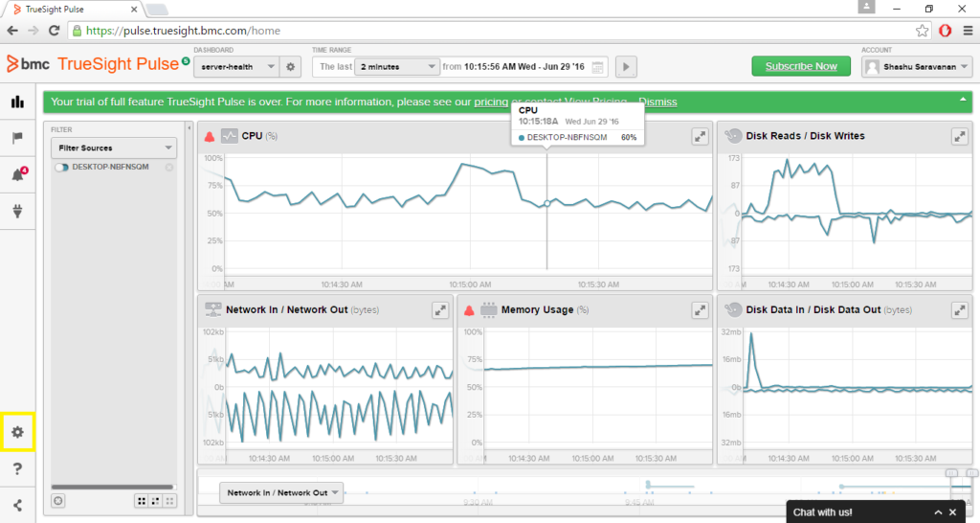Click the CPU alarm bell icon

tap(210, 136)
